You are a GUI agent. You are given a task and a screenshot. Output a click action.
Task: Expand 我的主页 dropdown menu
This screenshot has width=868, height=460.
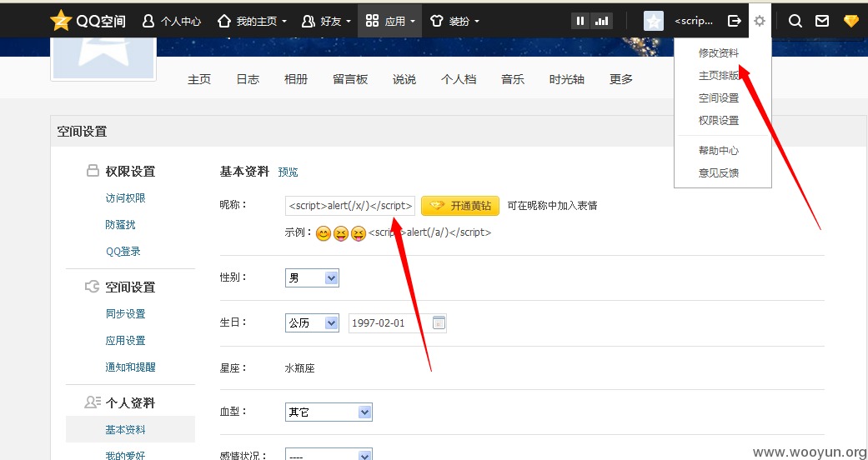click(252, 21)
